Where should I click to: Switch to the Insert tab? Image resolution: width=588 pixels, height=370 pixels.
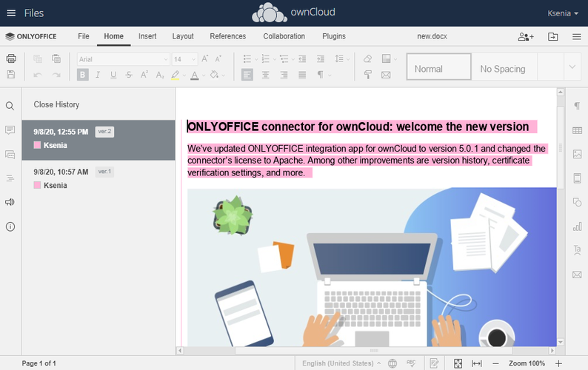pos(147,36)
